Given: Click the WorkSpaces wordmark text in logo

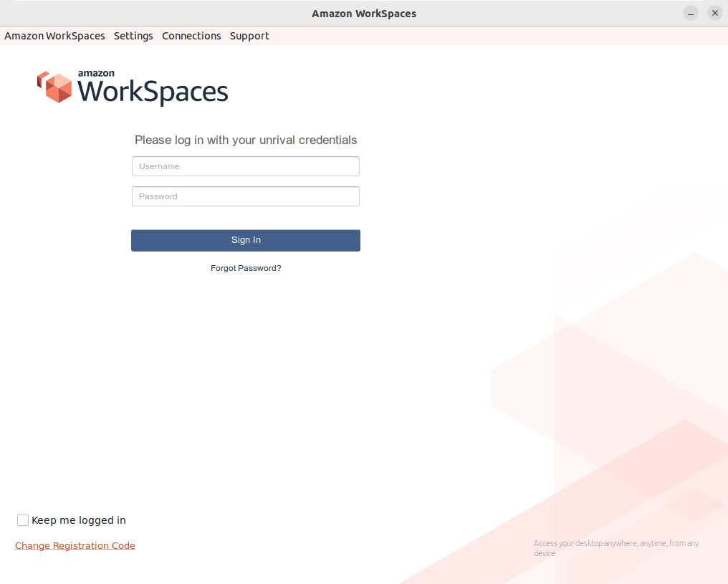Looking at the screenshot, I should 153,92.
